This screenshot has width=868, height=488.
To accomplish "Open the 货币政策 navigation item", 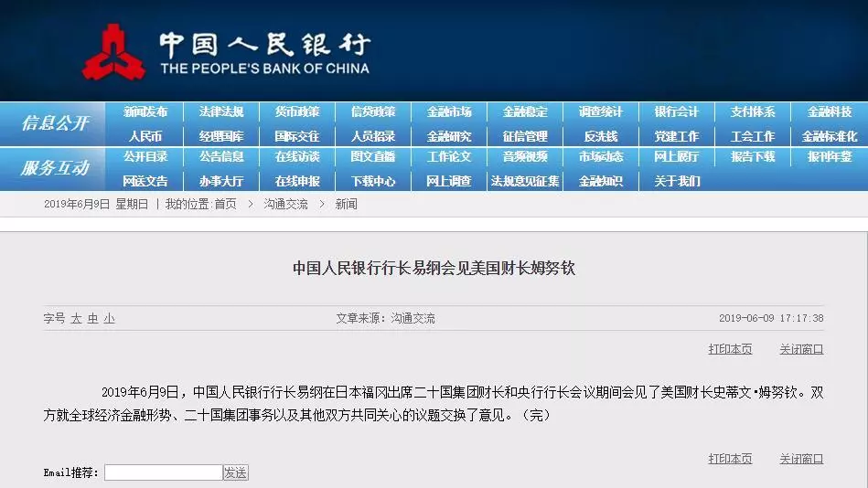I will pos(297,112).
